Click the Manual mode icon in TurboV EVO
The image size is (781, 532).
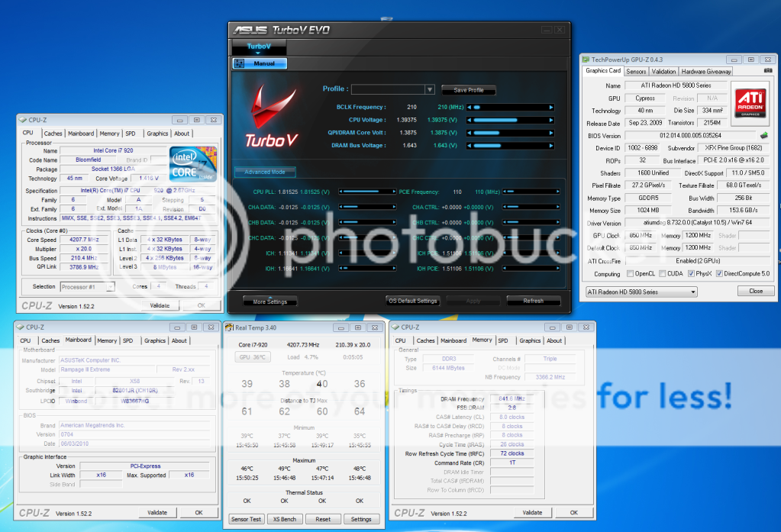click(x=240, y=63)
